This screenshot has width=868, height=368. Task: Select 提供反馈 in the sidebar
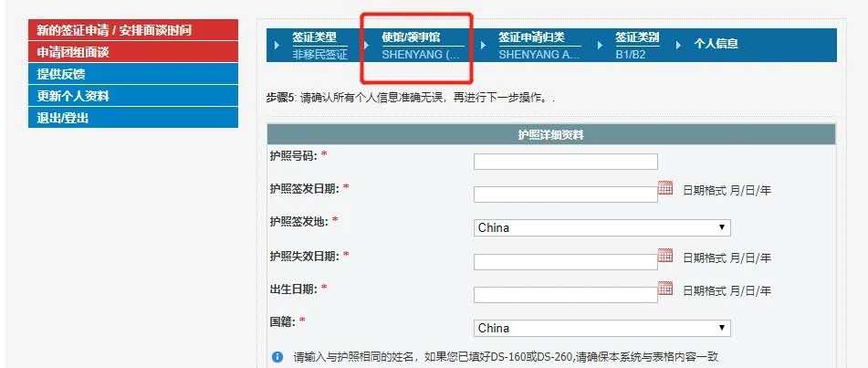(133, 74)
